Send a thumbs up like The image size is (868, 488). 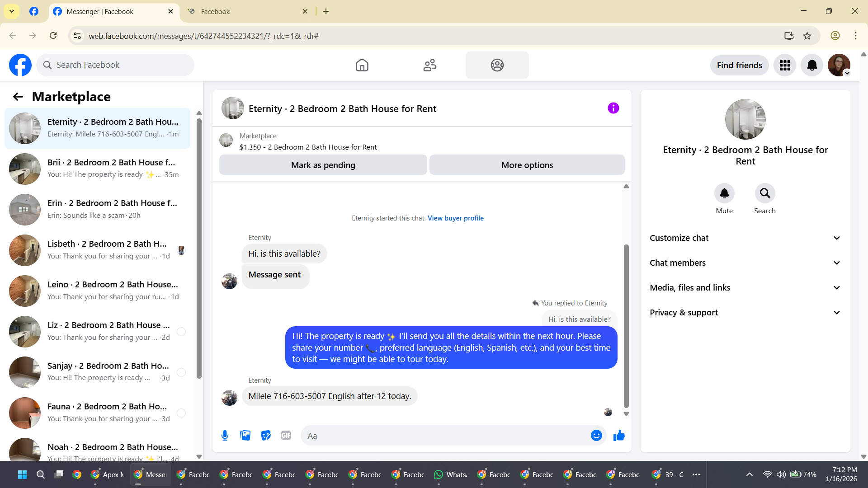coord(619,436)
